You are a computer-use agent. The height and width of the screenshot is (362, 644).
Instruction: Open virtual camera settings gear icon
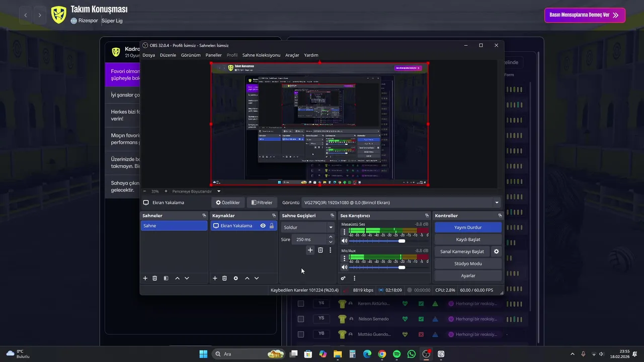[x=496, y=251]
